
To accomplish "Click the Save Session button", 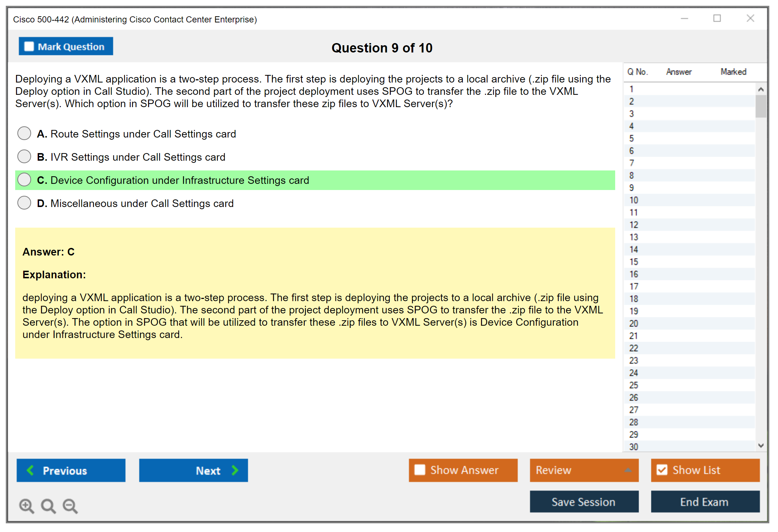I will tap(584, 502).
